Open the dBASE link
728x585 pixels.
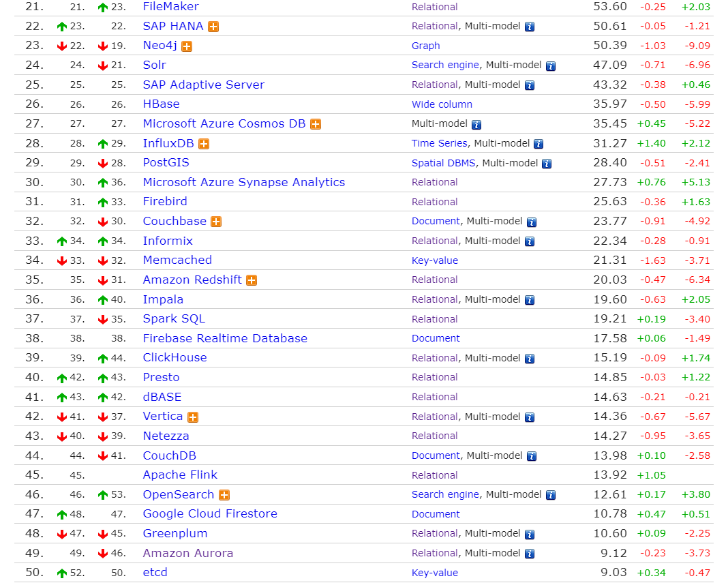pyautogui.click(x=162, y=397)
